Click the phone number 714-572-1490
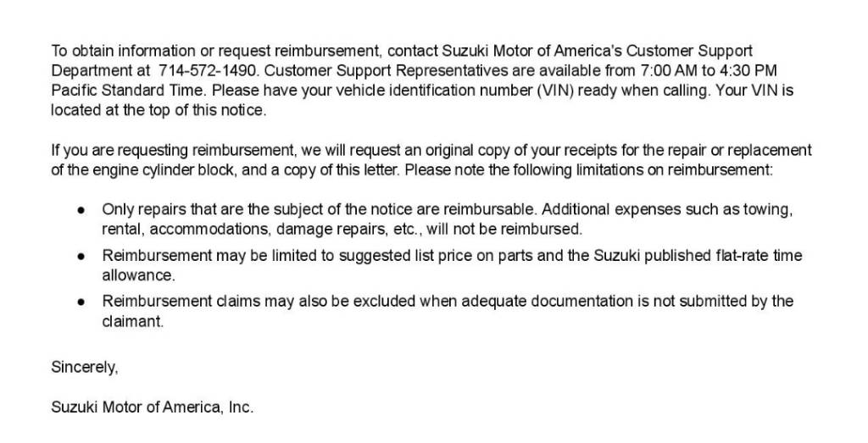868x443 pixels. [199, 70]
